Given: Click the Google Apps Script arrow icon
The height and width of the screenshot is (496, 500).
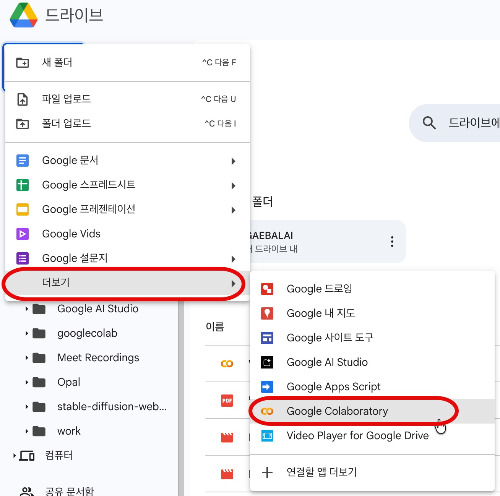Looking at the screenshot, I should 267,387.
